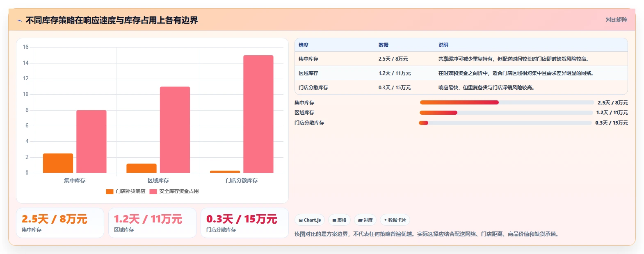Toggle the 安全库存资金占用 legend swatch
The height and width of the screenshot is (254, 644).
click(x=153, y=191)
